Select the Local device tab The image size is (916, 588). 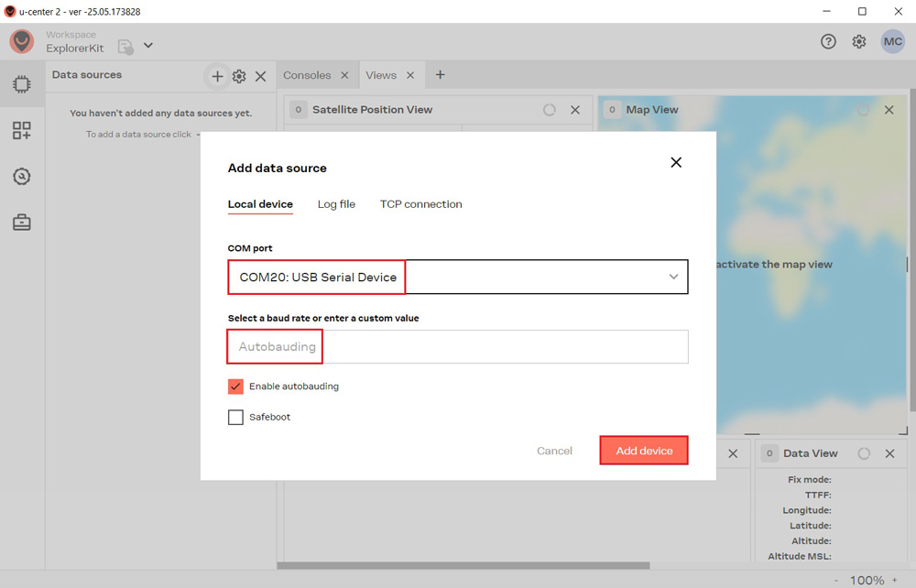[x=260, y=204]
